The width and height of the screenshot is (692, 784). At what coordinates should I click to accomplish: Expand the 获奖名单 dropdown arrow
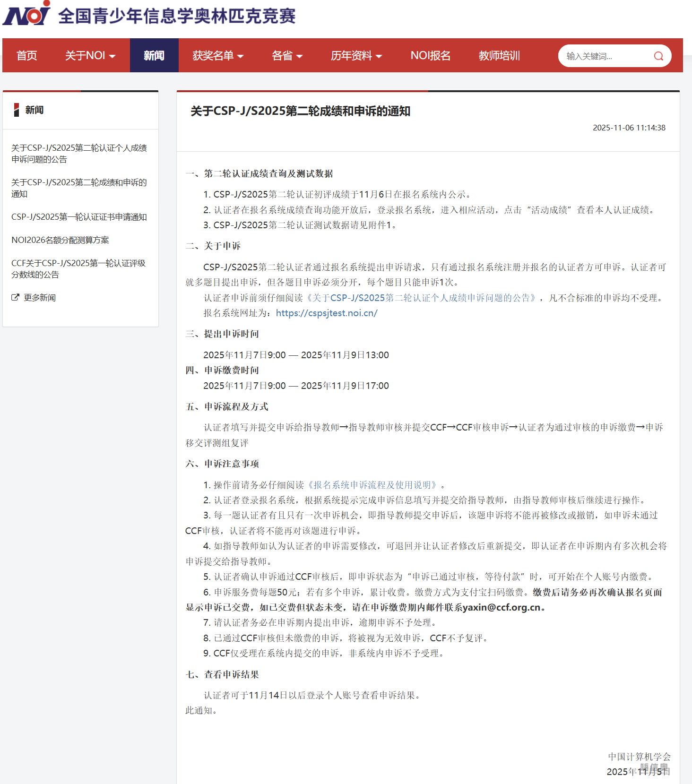[x=240, y=56]
